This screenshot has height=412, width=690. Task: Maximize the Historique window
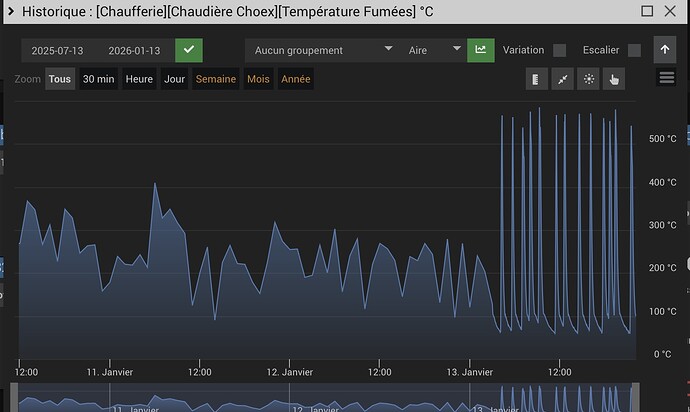tap(647, 11)
